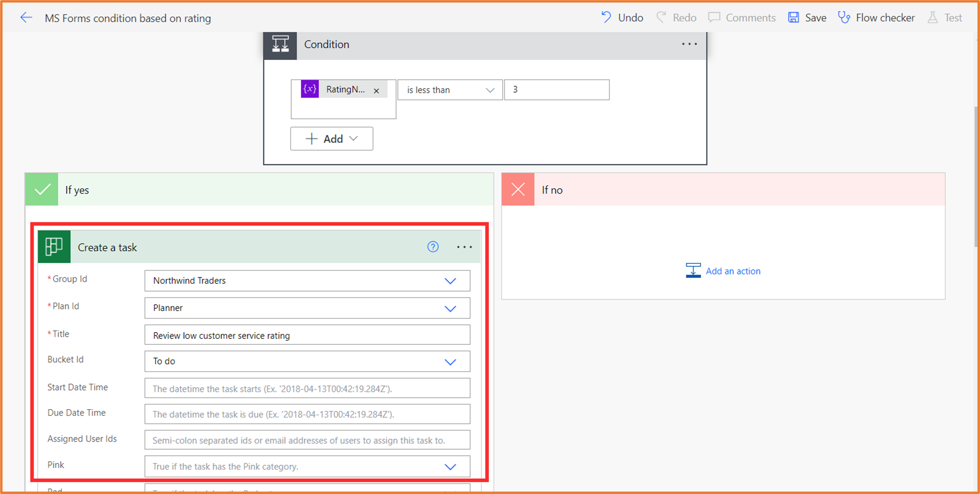Click the Redo icon
Image resolution: width=980 pixels, height=494 pixels.
pyautogui.click(x=662, y=17)
